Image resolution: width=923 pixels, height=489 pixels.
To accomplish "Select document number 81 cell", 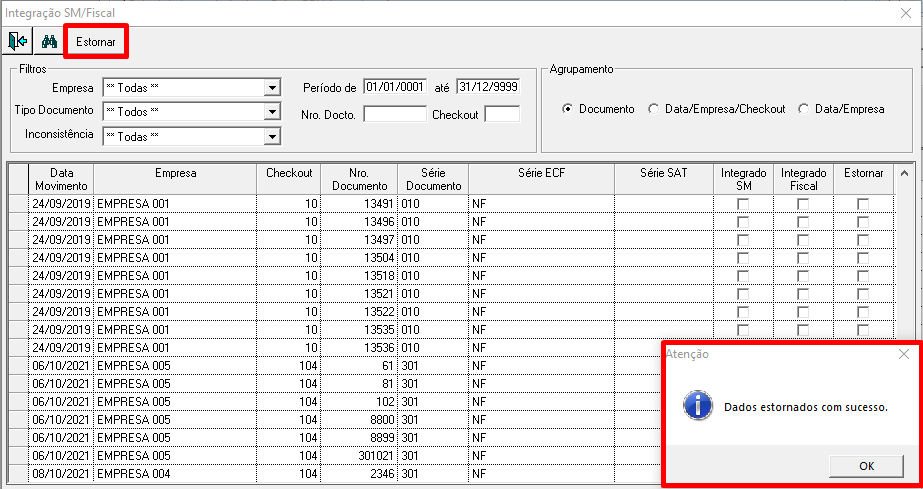I will pos(359,384).
